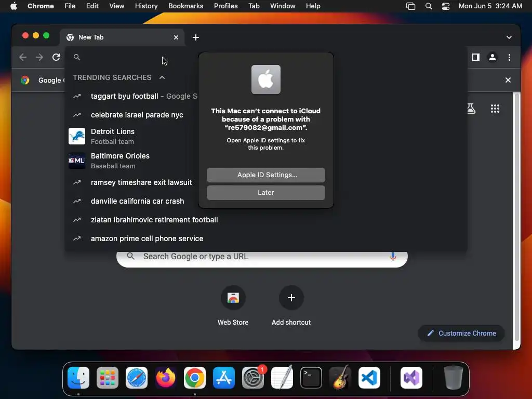The height and width of the screenshot is (399, 532).
Task: Collapse the Trending Searches section
Action: tap(162, 77)
